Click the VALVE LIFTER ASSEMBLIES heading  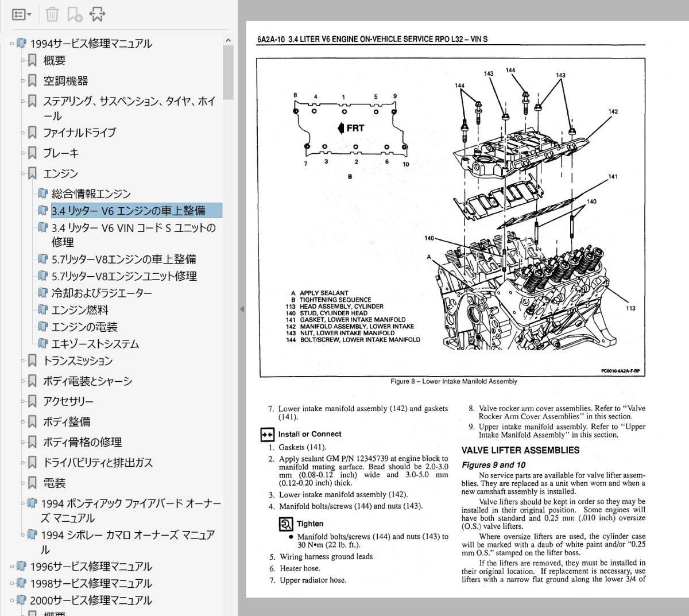(520, 451)
